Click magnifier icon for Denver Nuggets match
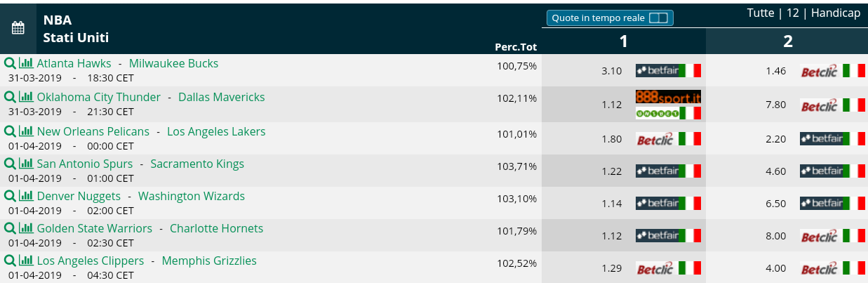This screenshot has height=283, width=868. [10, 196]
